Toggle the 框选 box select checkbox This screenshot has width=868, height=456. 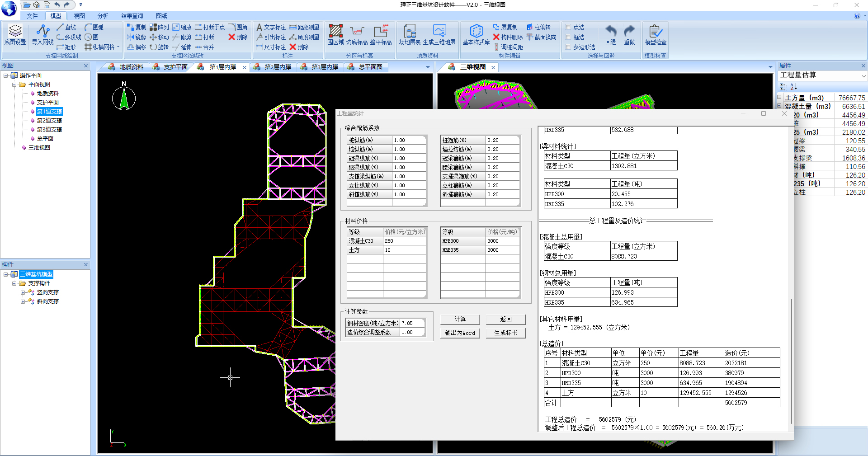(568, 37)
